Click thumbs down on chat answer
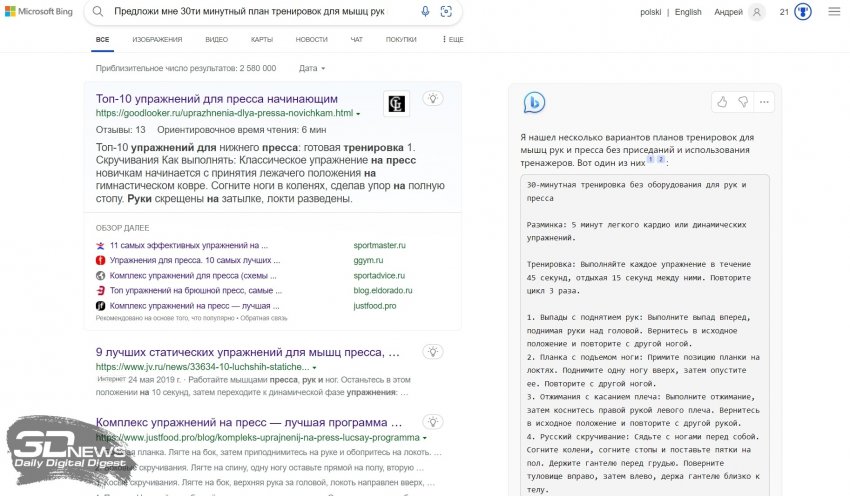 coord(743,102)
